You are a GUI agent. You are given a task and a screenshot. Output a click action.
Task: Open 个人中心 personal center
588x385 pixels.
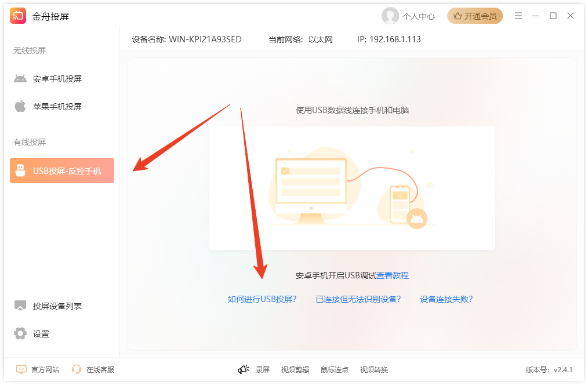(410, 16)
